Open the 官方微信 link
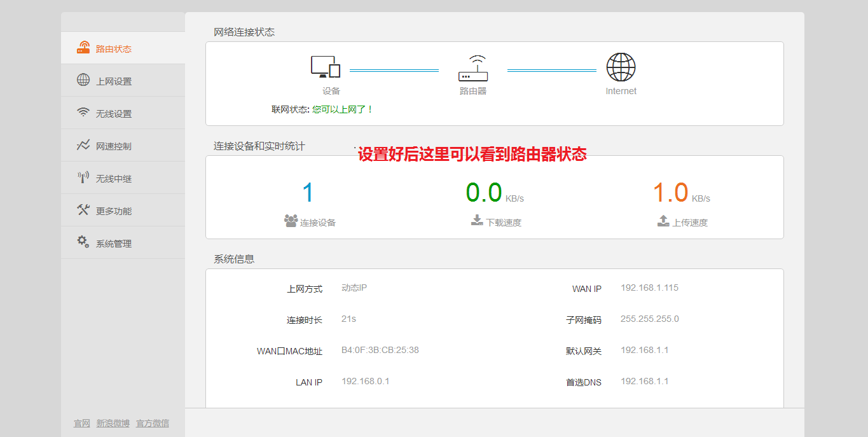 click(x=152, y=422)
